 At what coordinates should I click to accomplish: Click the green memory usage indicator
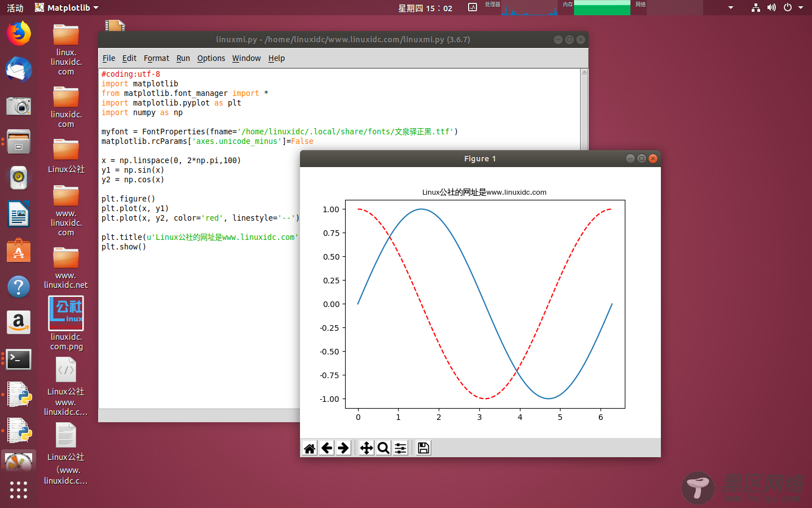click(x=602, y=8)
